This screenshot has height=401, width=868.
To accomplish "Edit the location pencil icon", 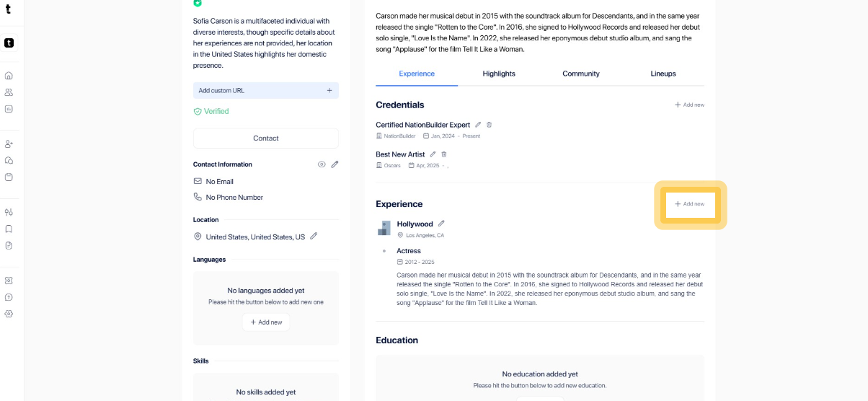I will click(x=314, y=236).
